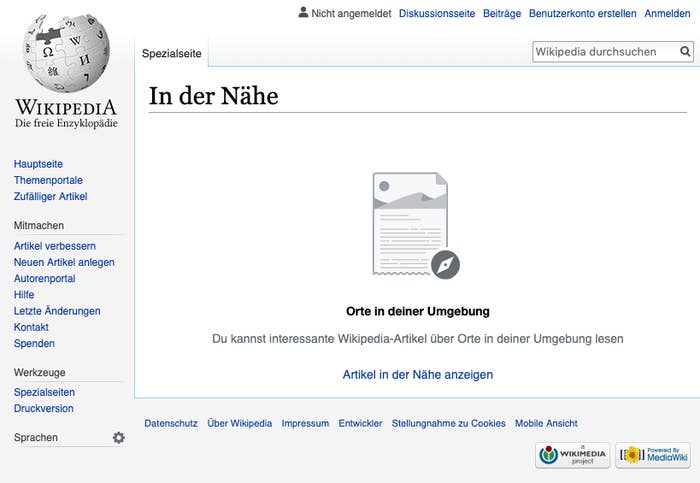The height and width of the screenshot is (483, 700).
Task: Click Orte in deiner Umgebung heading
Action: point(417,311)
